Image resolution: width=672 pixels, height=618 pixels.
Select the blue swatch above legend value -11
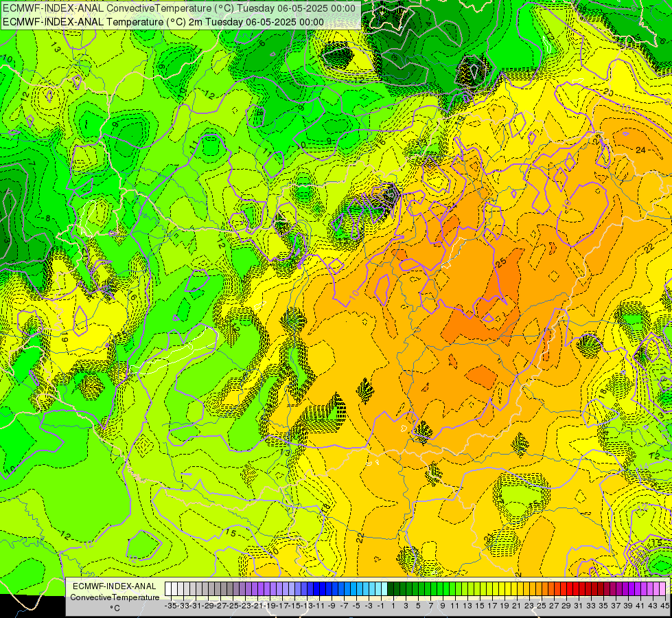click(316, 589)
